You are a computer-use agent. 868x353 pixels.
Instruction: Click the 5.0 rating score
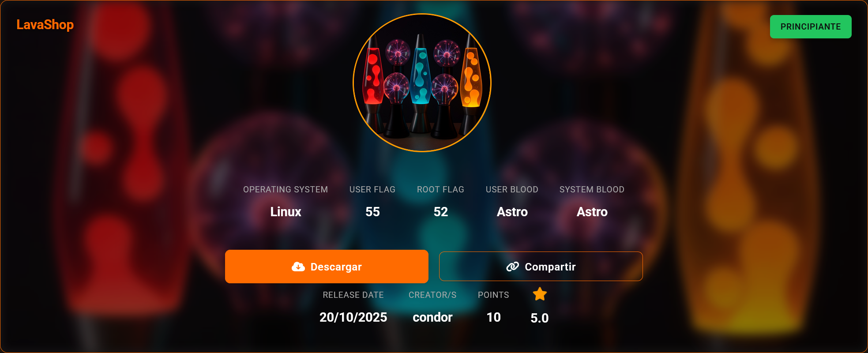pos(539,318)
